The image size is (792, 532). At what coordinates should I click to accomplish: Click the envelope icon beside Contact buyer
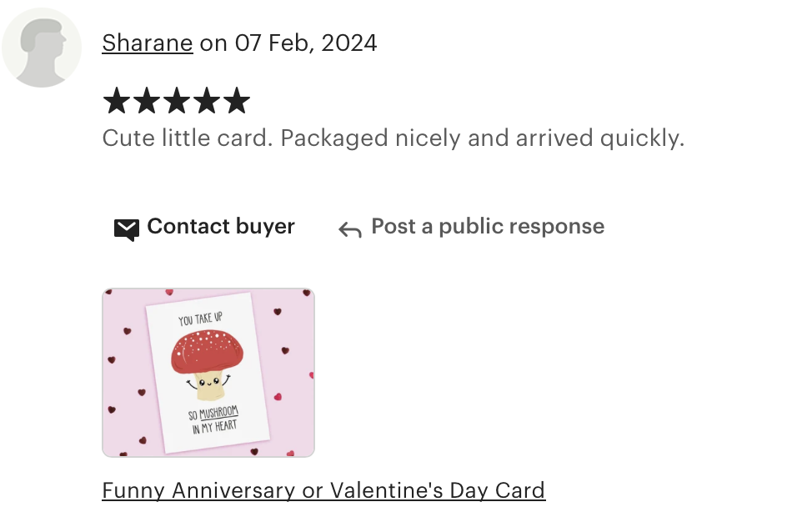pyautogui.click(x=126, y=229)
